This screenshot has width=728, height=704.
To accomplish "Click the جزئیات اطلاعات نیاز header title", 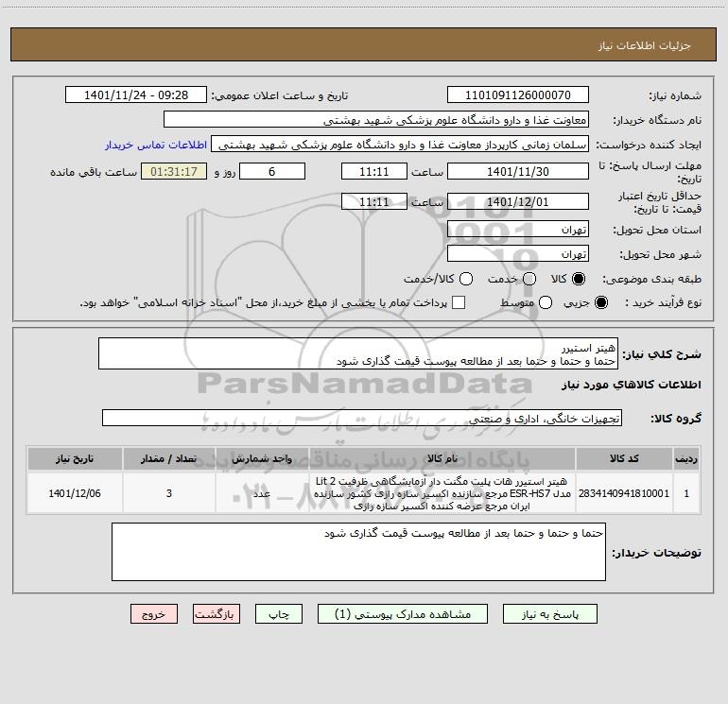I will pos(645,45).
